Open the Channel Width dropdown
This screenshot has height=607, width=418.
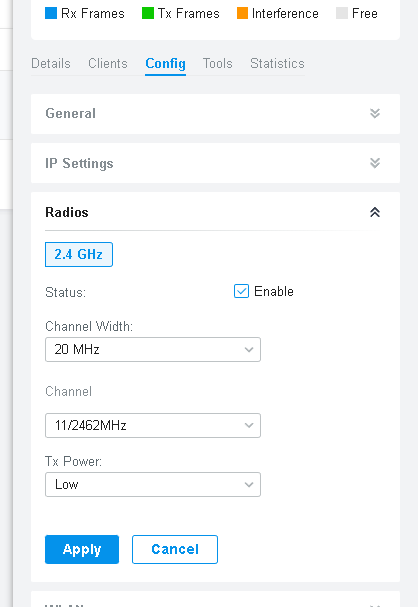(x=153, y=350)
